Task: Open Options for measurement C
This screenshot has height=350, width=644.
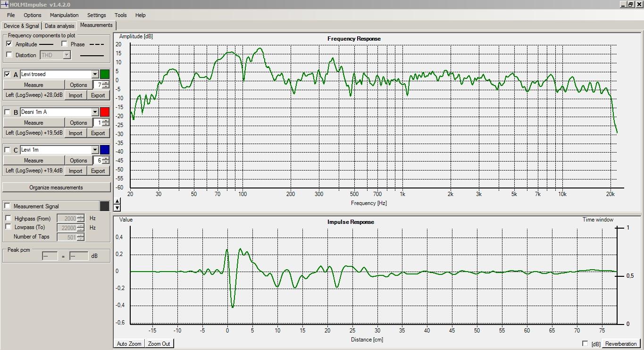Action: [78, 161]
